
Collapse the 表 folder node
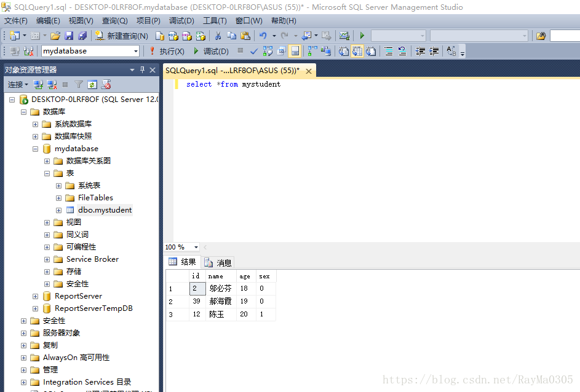point(47,173)
